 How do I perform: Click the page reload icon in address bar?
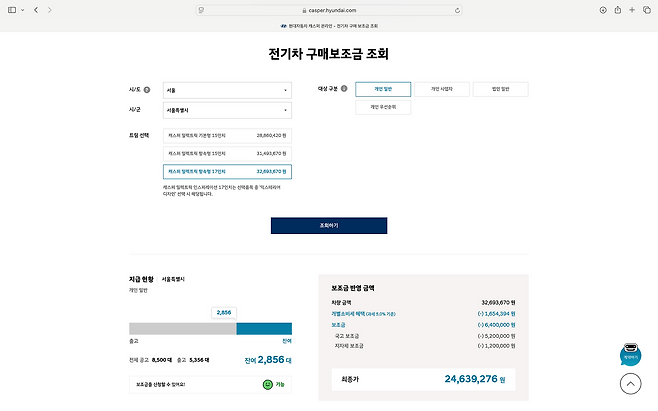pos(458,9)
